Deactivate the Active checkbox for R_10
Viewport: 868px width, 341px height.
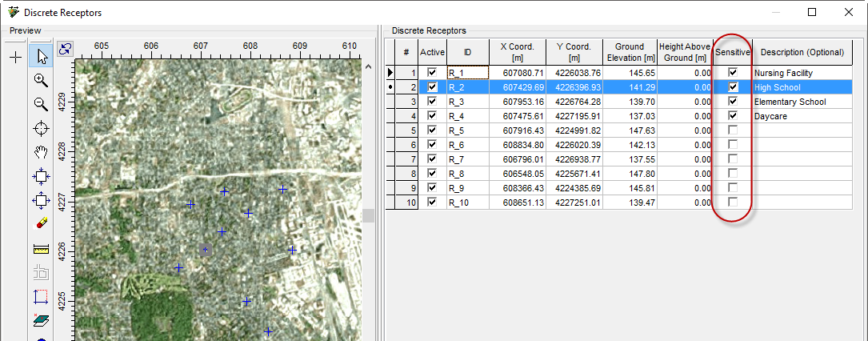[x=432, y=203]
